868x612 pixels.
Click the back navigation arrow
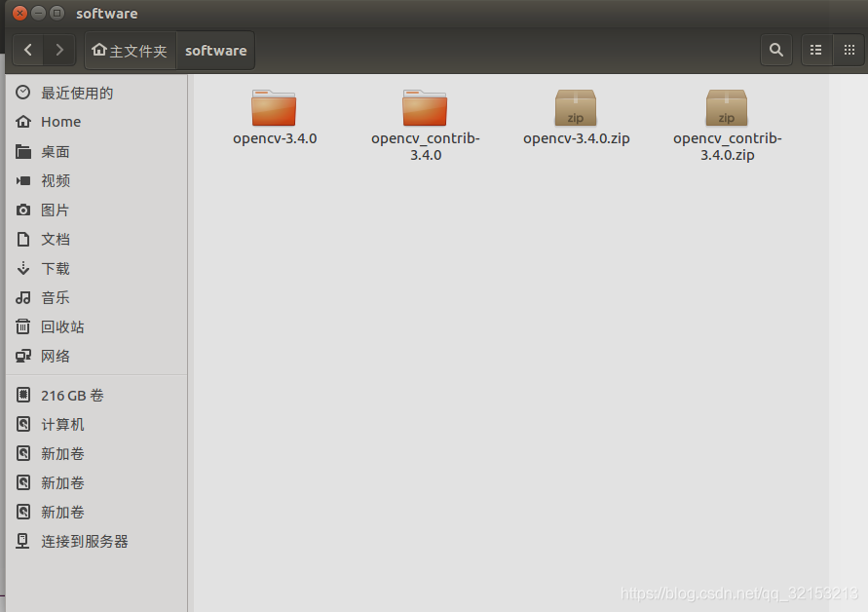(27, 50)
